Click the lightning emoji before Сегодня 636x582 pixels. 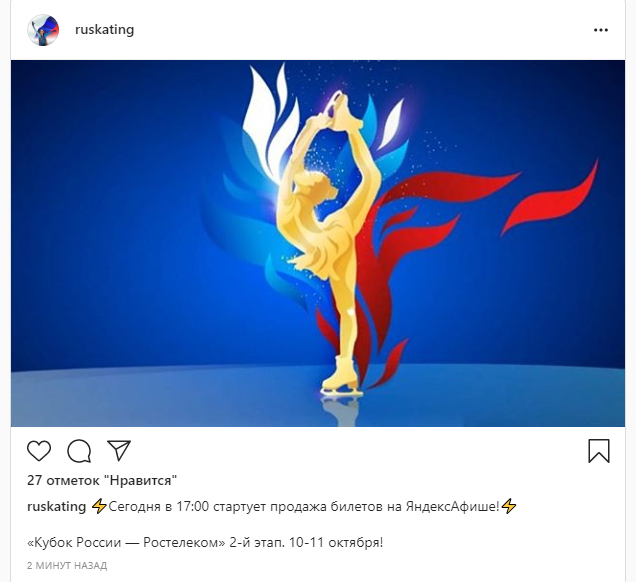coord(99,507)
